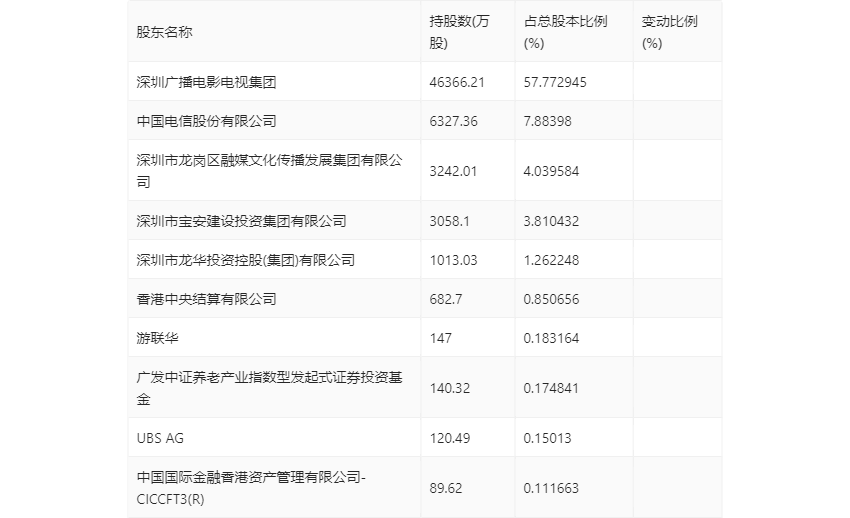Viewport: 850px width, 518px height.
Task: Select 中国电信股份有限公司 row name
Action: [207, 121]
